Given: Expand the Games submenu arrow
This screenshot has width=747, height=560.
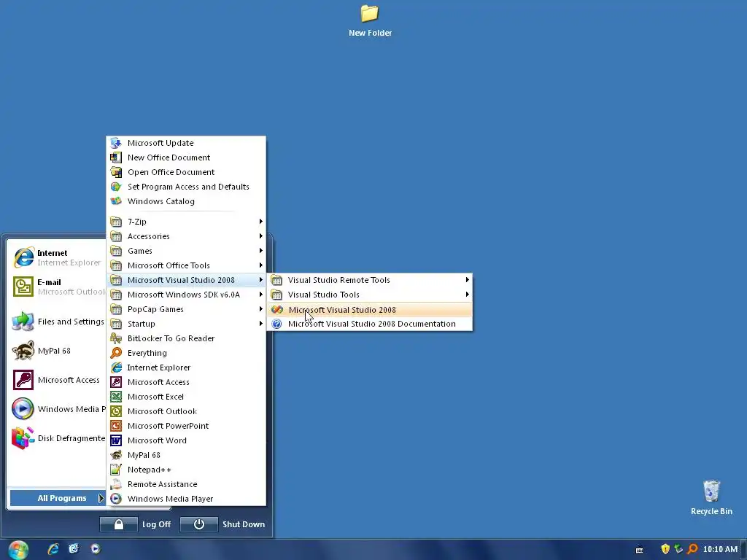Looking at the screenshot, I should pyautogui.click(x=260, y=251).
